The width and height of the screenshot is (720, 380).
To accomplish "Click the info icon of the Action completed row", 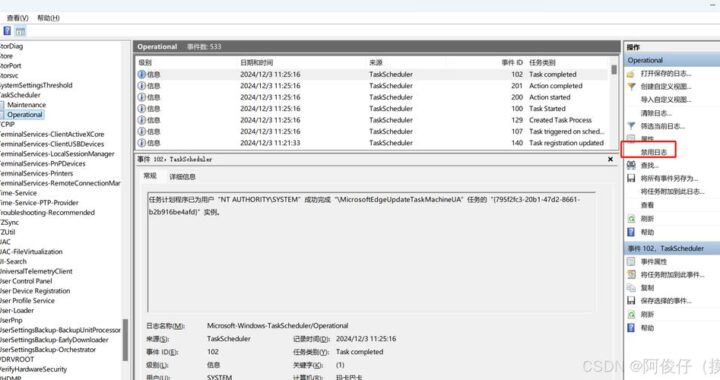I will pyautogui.click(x=142, y=85).
